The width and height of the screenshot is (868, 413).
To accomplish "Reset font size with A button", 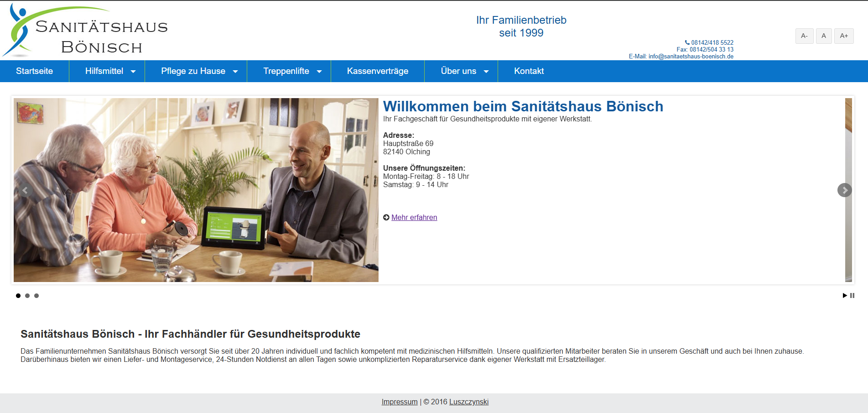I will click(824, 36).
